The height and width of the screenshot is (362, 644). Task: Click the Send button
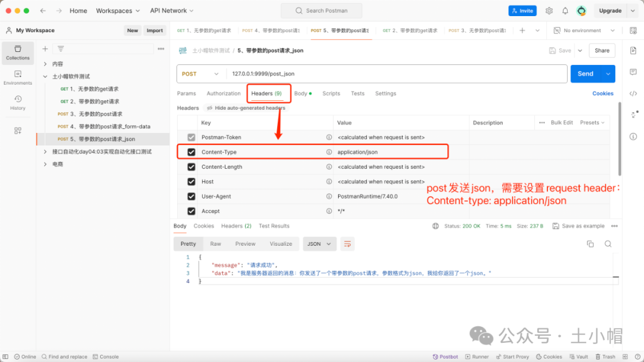pos(586,74)
